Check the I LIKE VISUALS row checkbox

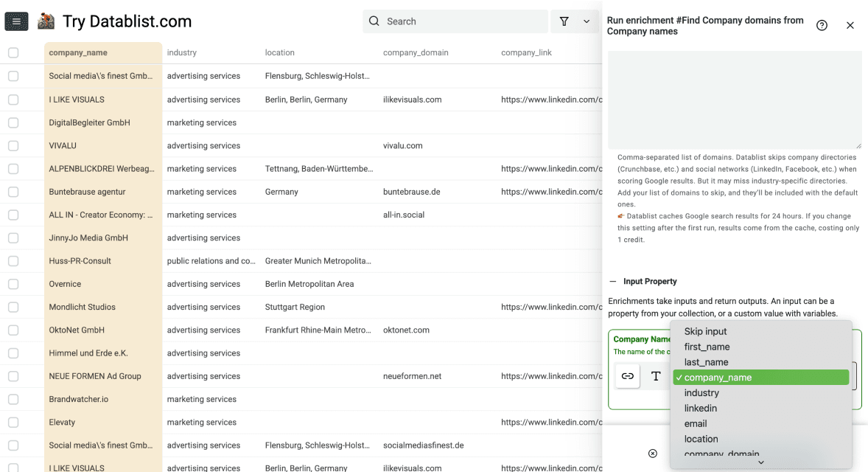coord(13,100)
